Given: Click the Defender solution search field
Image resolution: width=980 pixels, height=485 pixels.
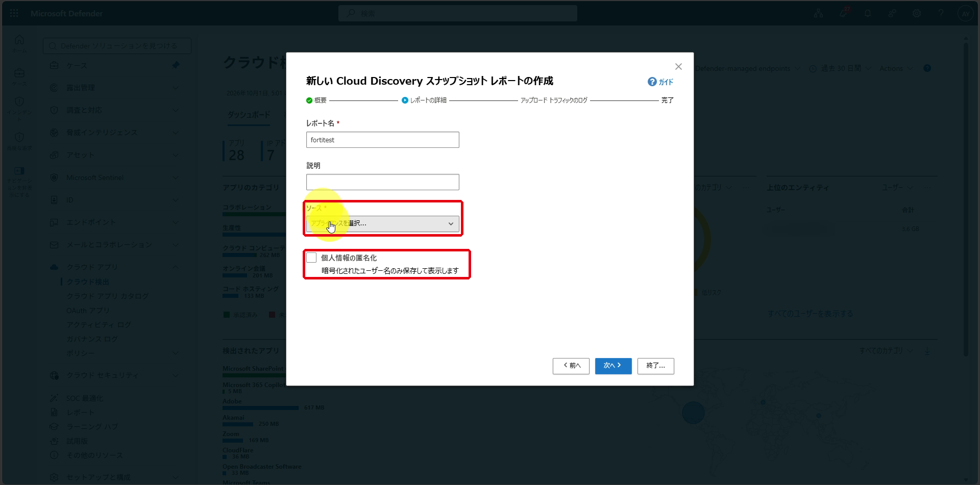Looking at the screenshot, I should (x=117, y=46).
